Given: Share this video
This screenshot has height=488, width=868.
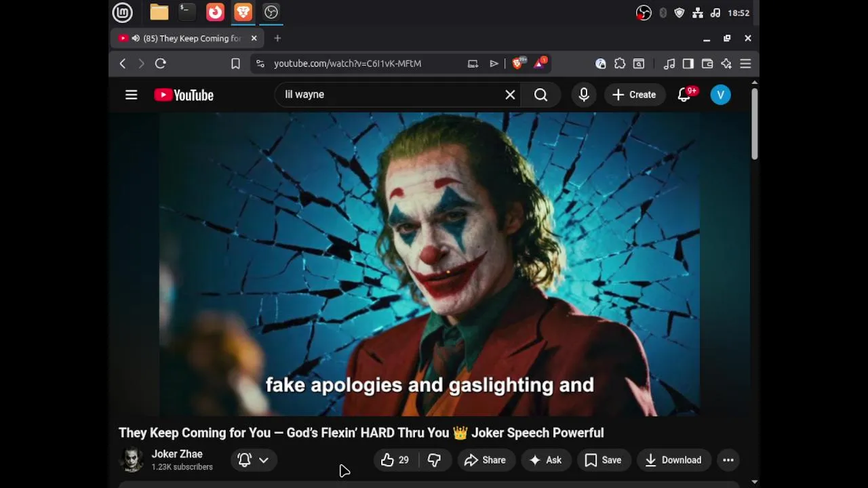Looking at the screenshot, I should click(x=486, y=460).
